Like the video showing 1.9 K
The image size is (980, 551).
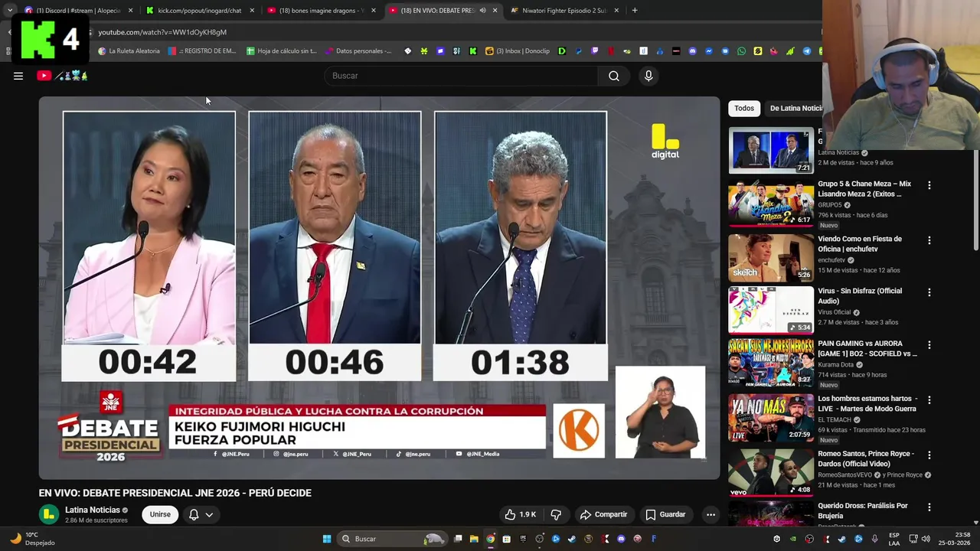[520, 514]
